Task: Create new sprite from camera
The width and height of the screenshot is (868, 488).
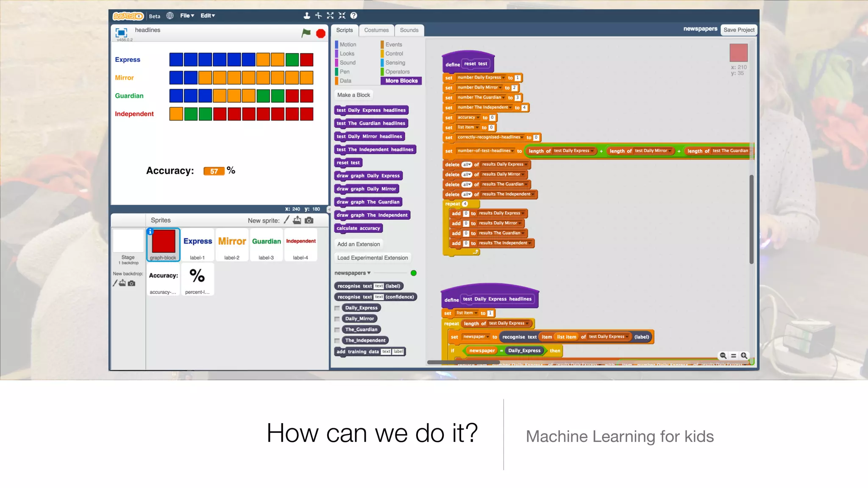Action: [309, 220]
